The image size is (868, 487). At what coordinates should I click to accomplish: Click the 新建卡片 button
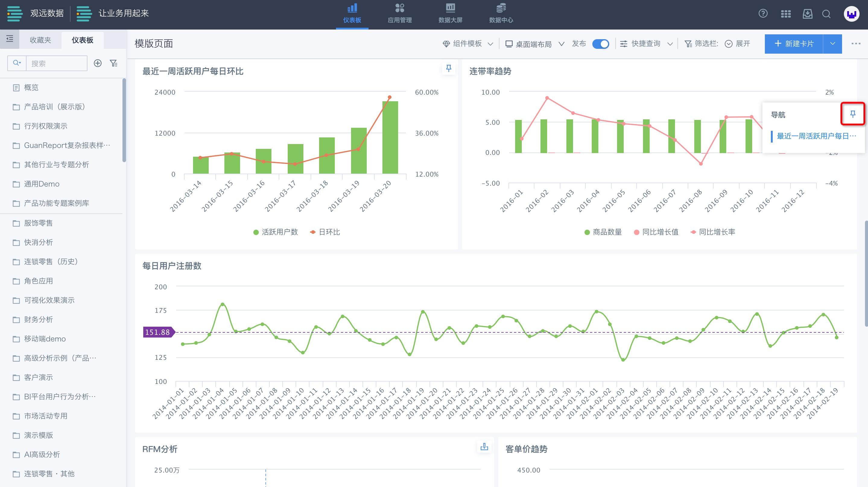tap(794, 44)
